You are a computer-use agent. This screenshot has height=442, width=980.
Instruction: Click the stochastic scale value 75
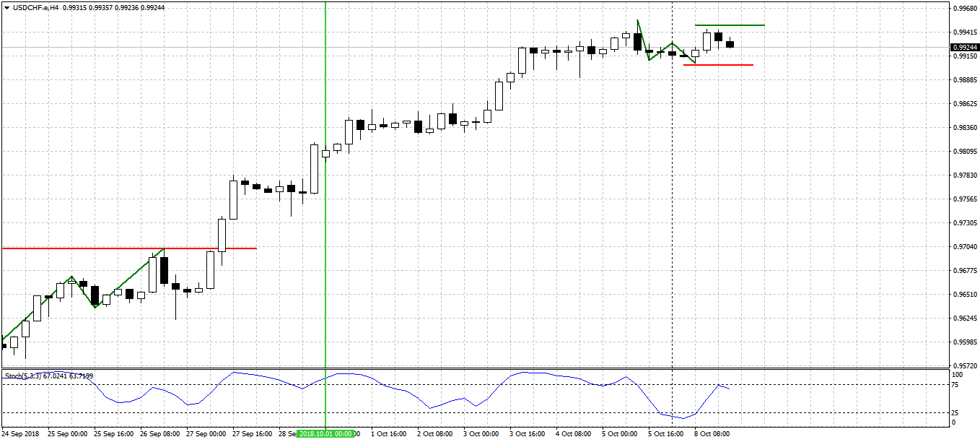point(955,385)
